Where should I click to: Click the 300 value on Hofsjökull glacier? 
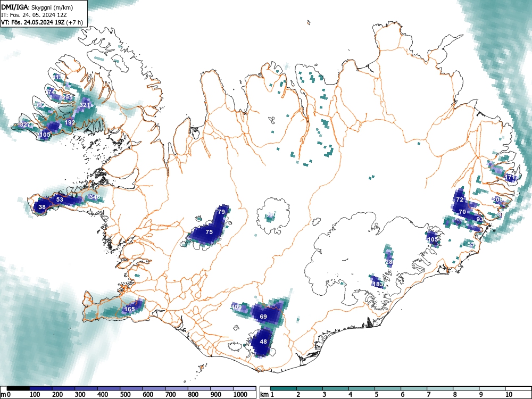[270, 214]
